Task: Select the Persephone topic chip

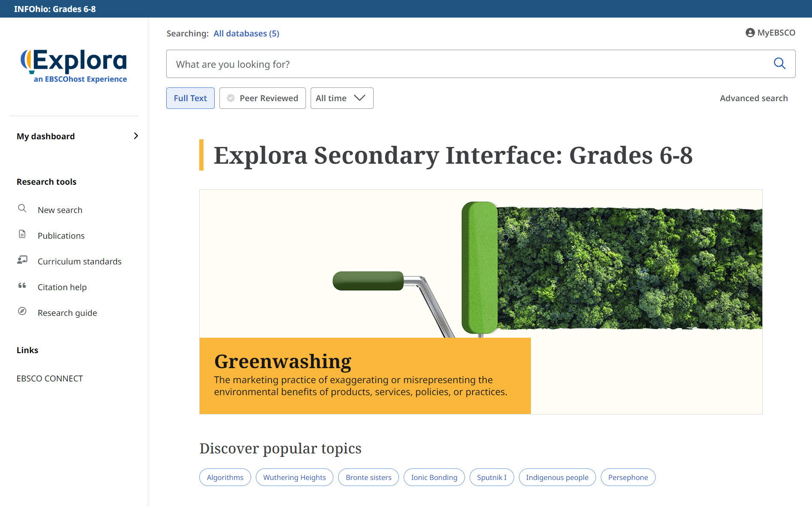Action: coord(628,477)
